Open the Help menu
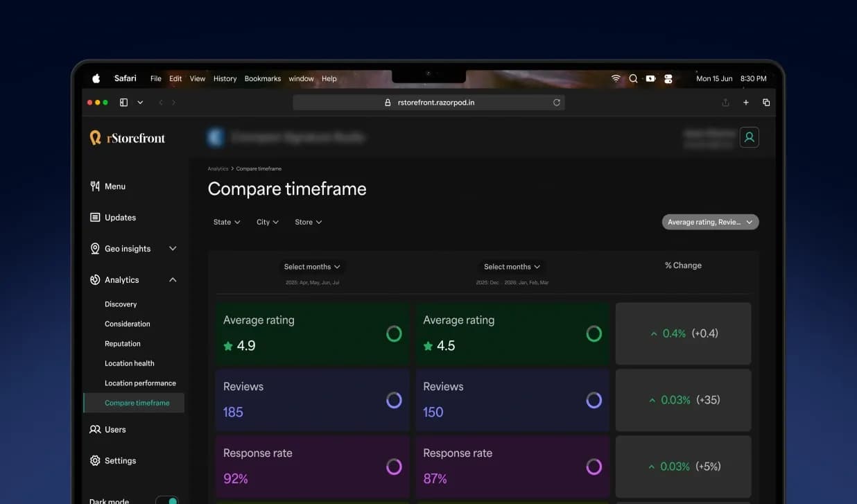The height and width of the screenshot is (504, 857). click(x=329, y=79)
